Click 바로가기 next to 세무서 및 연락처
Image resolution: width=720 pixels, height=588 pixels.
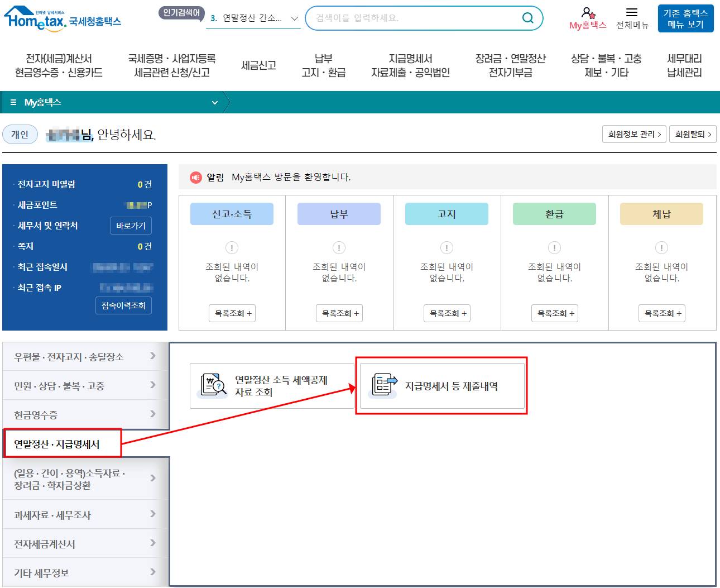click(131, 225)
